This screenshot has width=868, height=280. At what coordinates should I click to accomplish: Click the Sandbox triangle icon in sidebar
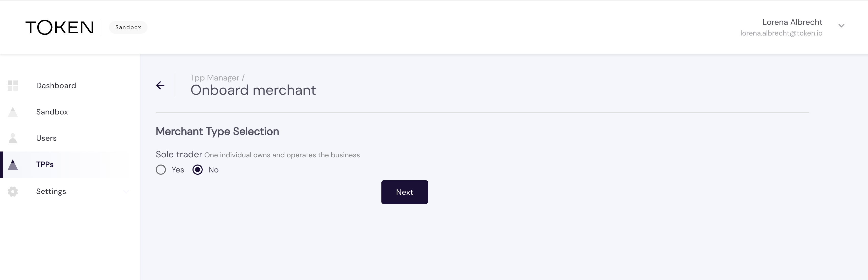[13, 112]
